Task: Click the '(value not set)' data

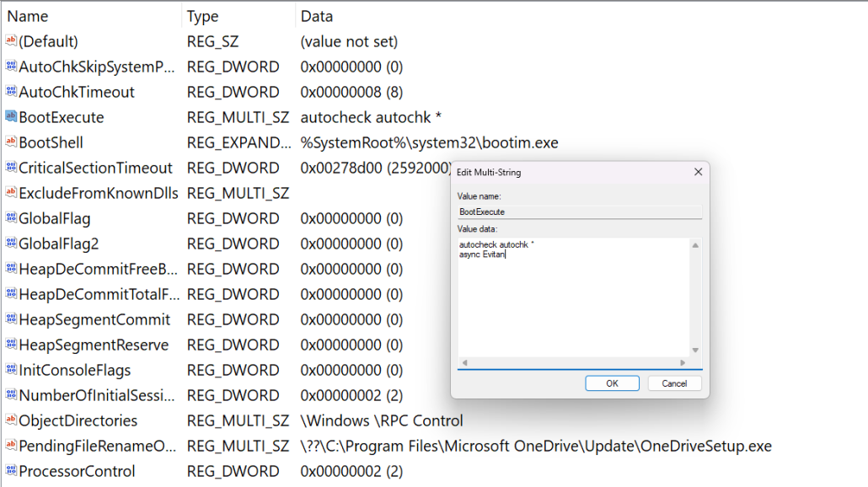Action: (349, 41)
